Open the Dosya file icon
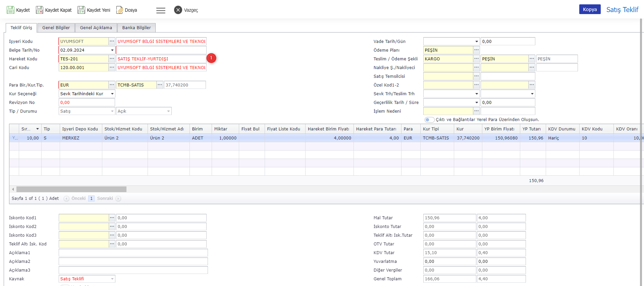 [x=119, y=10]
